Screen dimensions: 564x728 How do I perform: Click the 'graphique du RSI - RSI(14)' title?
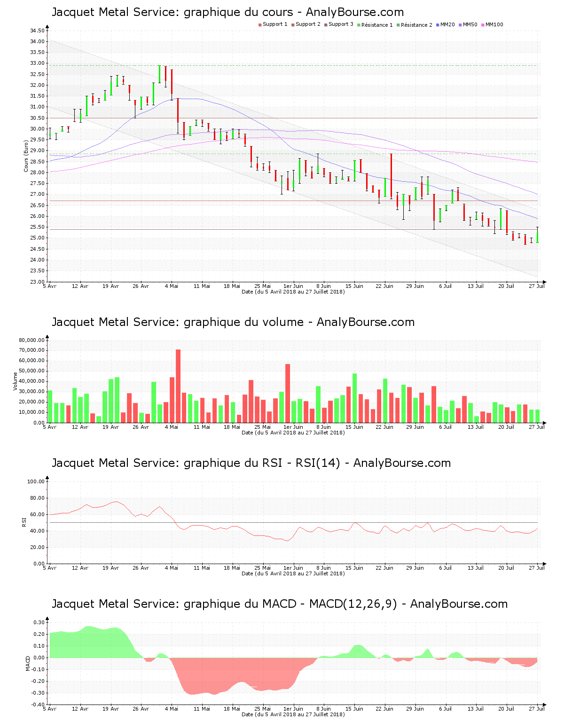pyautogui.click(x=251, y=463)
